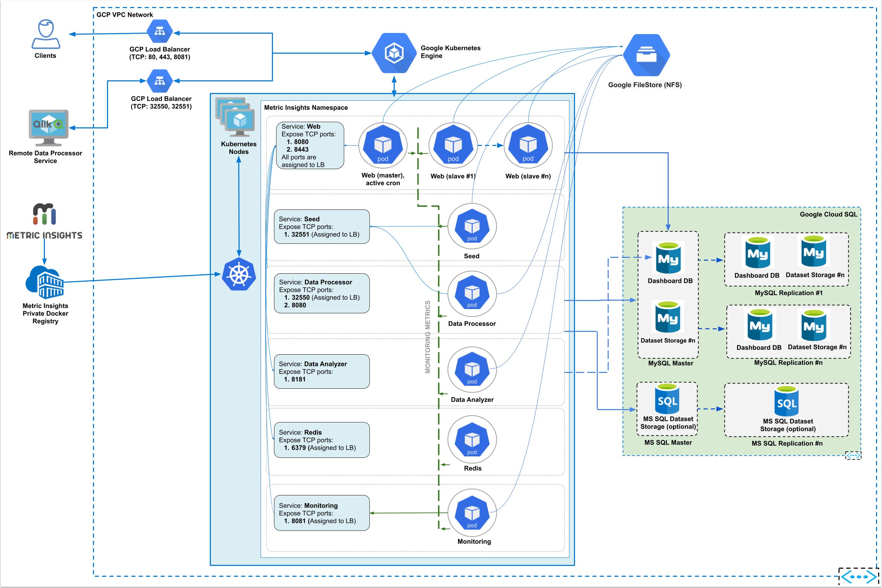
Task: Select the MS SQL Master database icon
Action: coord(668,399)
